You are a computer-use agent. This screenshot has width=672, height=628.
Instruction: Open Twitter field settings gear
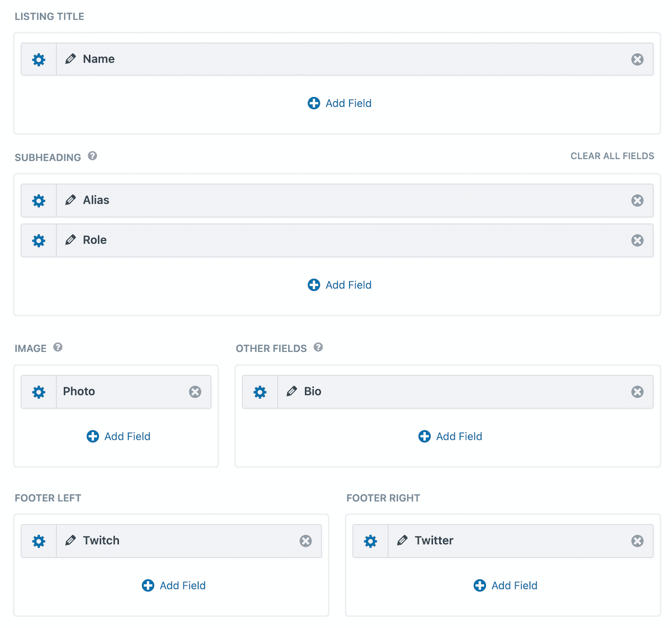(370, 541)
